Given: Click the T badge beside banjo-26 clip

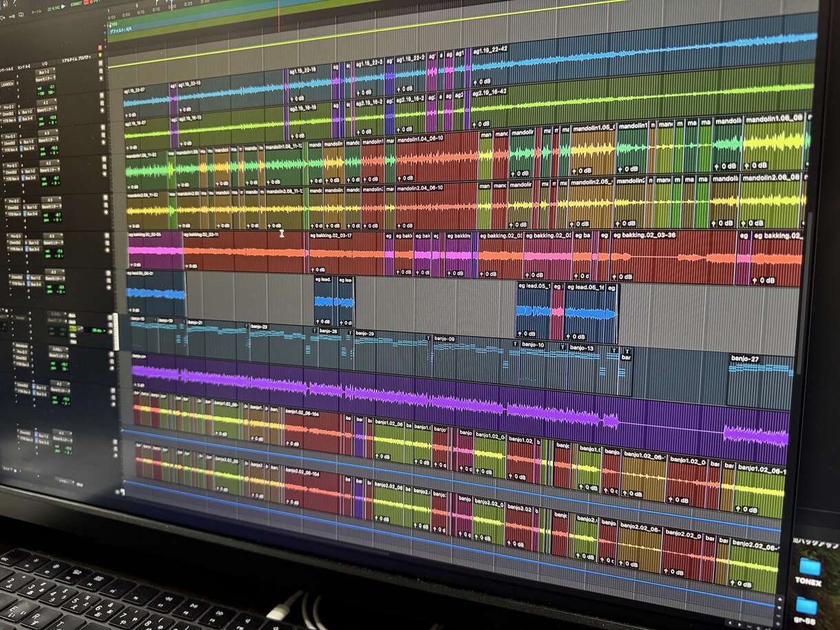Looking at the screenshot, I should pos(315,330).
